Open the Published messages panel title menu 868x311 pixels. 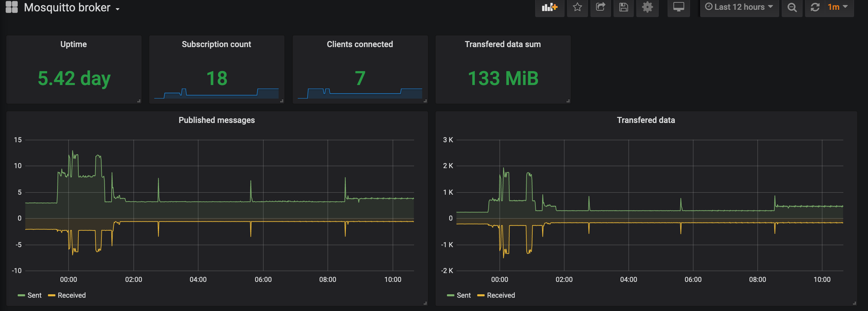coord(217,120)
